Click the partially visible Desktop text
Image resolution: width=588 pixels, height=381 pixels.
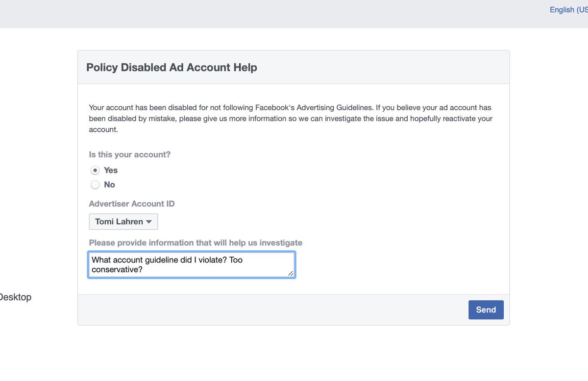point(15,297)
